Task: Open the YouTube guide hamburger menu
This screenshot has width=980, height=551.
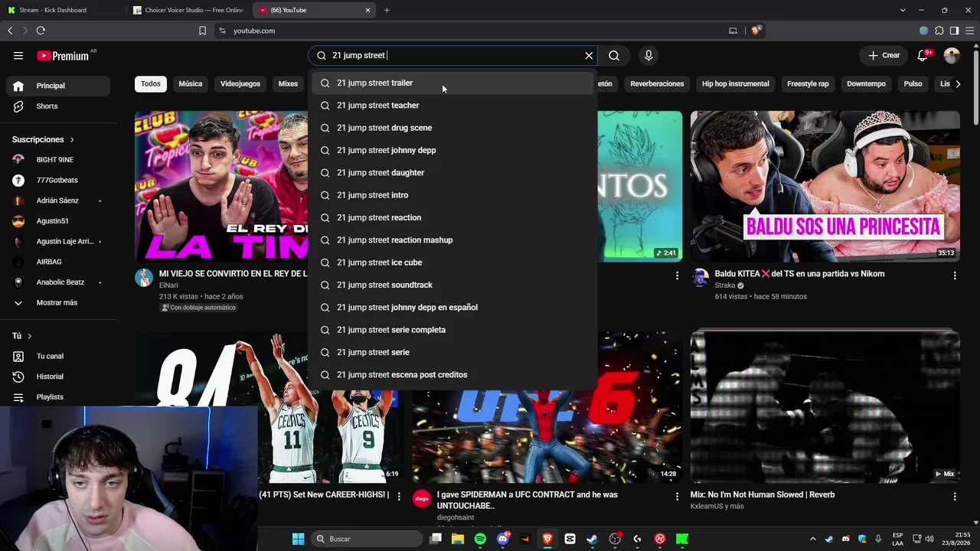Action: (x=18, y=55)
